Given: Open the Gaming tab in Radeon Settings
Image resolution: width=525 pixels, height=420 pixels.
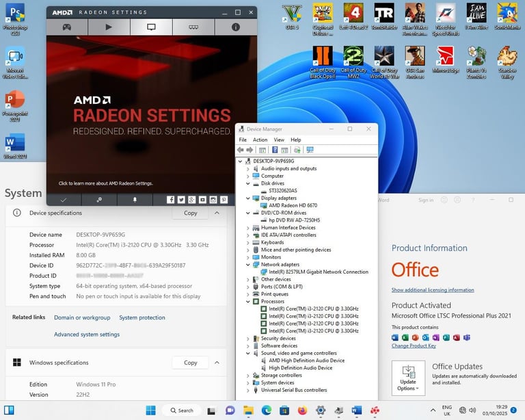Looking at the screenshot, I should pos(67,27).
